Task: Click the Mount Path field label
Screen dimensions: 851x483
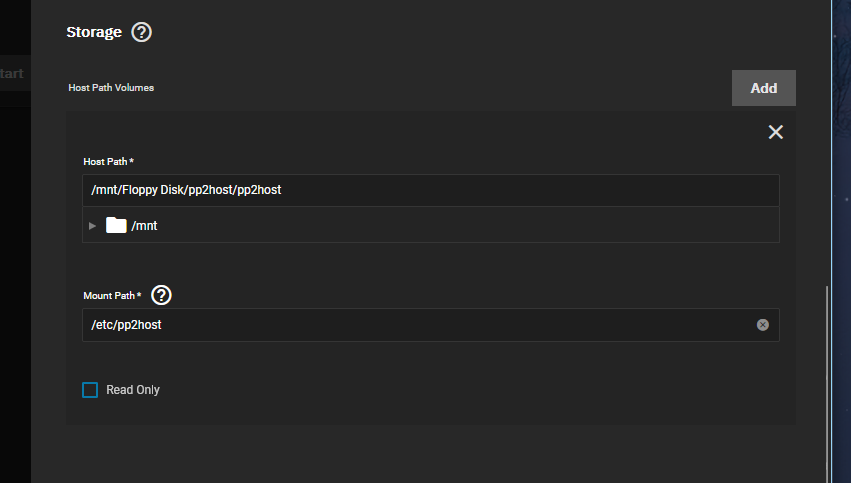Action: [112, 296]
